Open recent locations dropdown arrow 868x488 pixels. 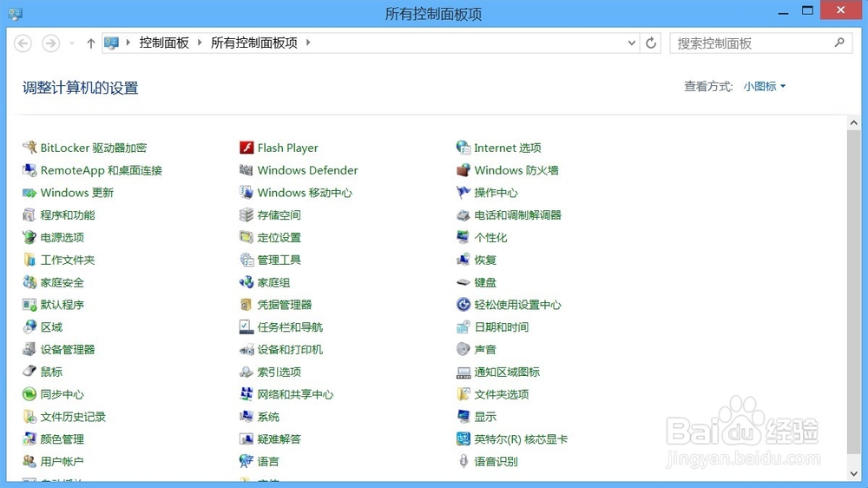pyautogui.click(x=72, y=43)
